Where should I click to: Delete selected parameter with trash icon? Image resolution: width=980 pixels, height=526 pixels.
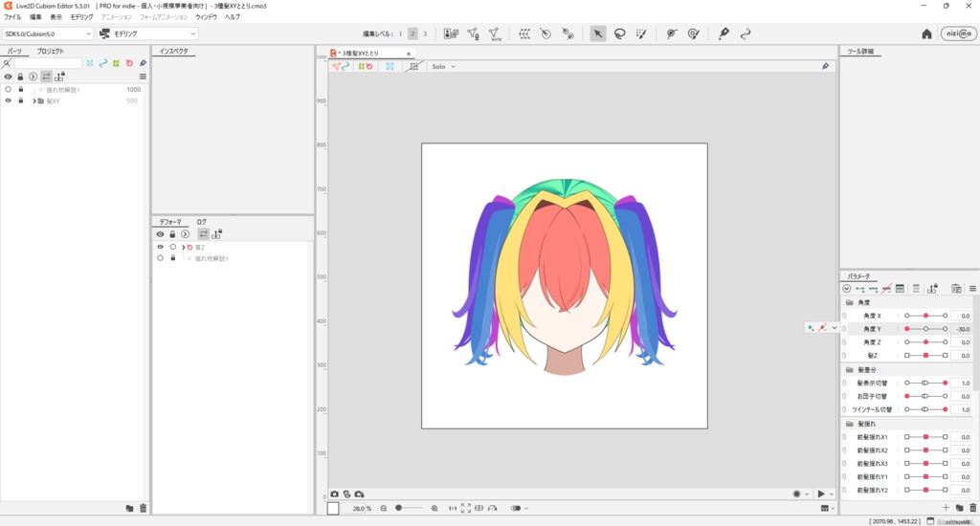coord(973,508)
